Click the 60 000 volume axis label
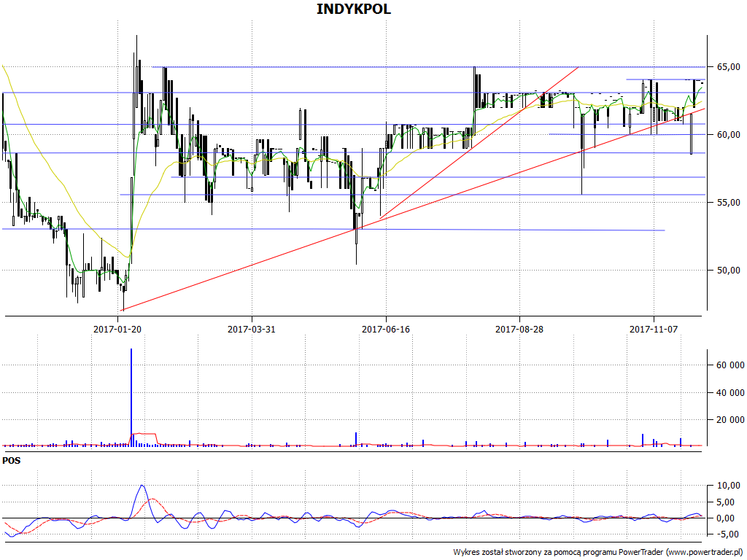The height and width of the screenshot is (560, 747). tap(729, 365)
